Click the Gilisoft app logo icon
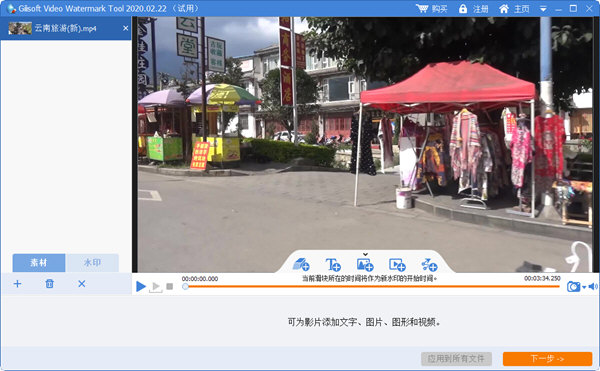The width and height of the screenshot is (600, 371). (x=11, y=8)
